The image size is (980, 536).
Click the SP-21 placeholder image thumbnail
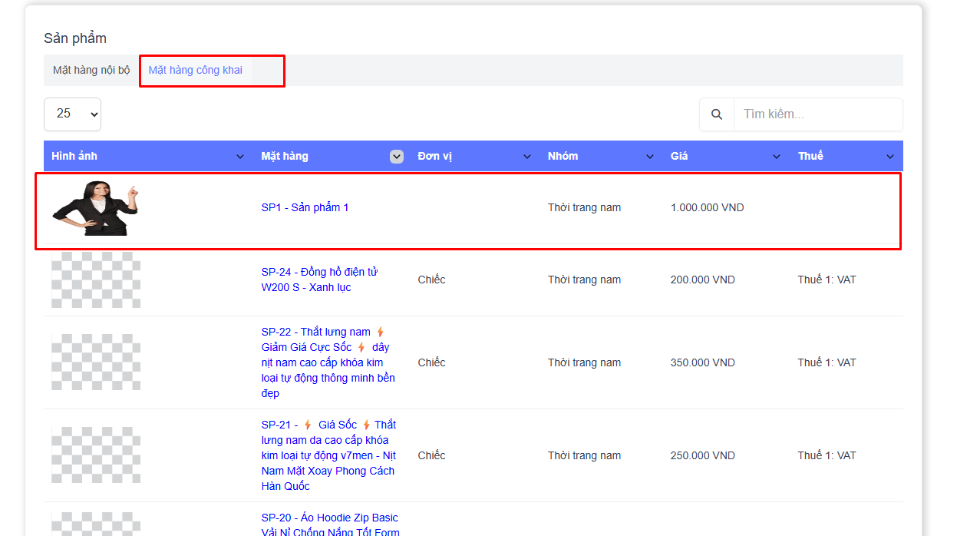tap(96, 455)
